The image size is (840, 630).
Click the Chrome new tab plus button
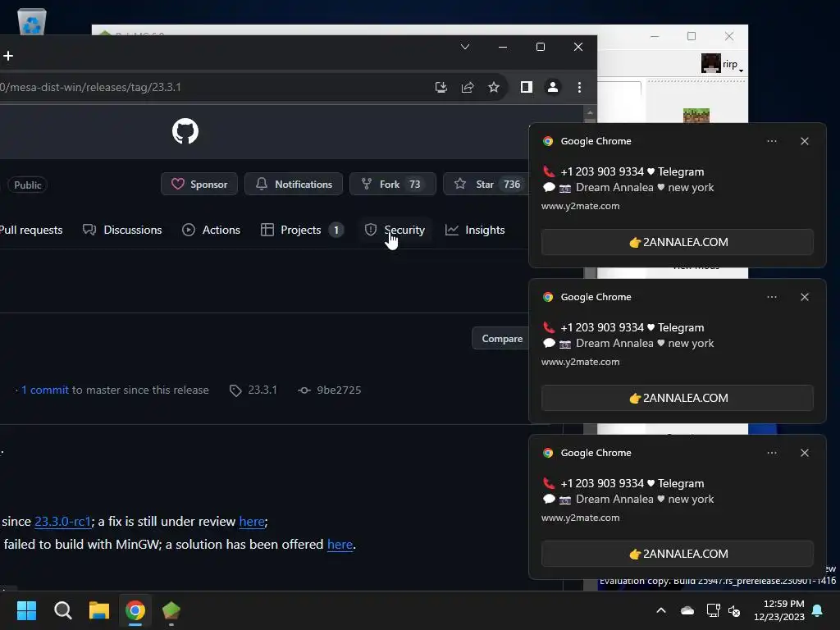pyautogui.click(x=8, y=56)
